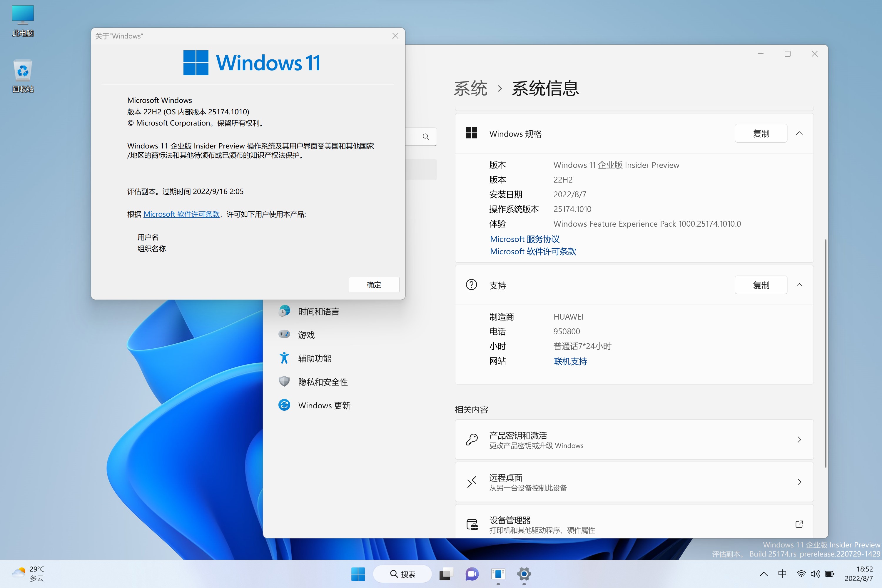Image resolution: width=882 pixels, height=588 pixels.
Task: Click the 搜索 taskbar search box
Action: [402, 574]
